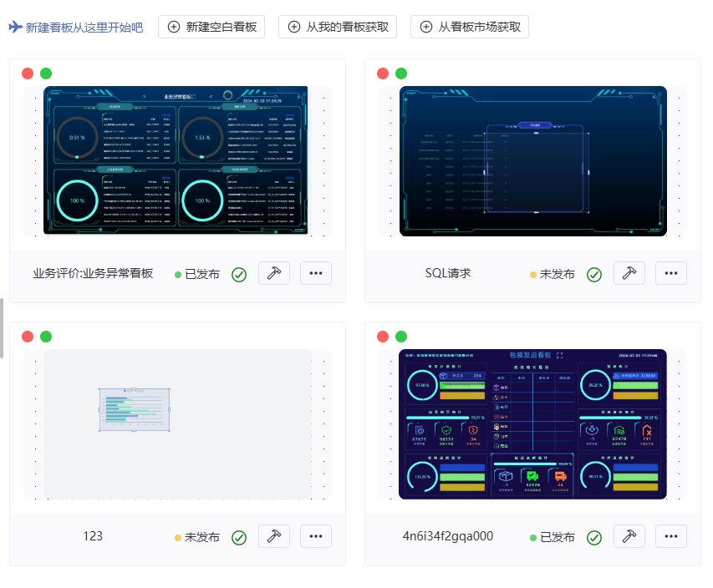Viewport: 713px width, 588px height.
Task: Click the 已发布 status on 4n6i34f2gqa000
Action: coord(553,537)
